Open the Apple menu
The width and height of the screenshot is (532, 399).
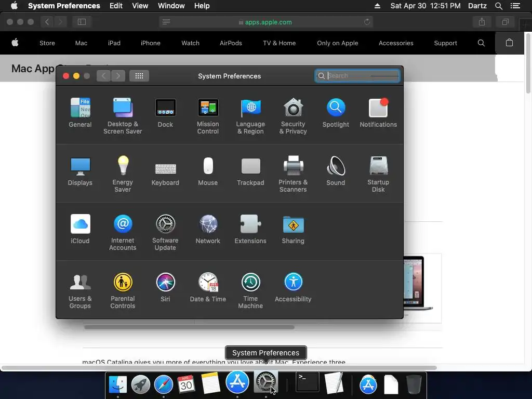(x=14, y=6)
